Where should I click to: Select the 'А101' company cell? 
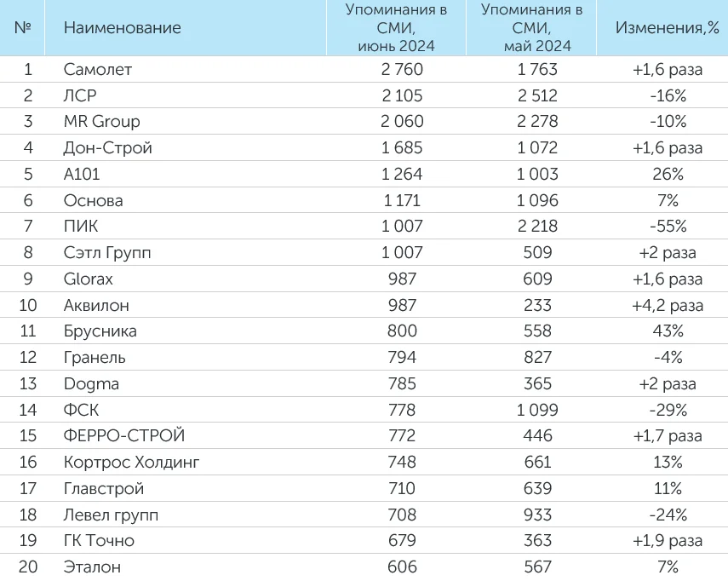(84, 174)
